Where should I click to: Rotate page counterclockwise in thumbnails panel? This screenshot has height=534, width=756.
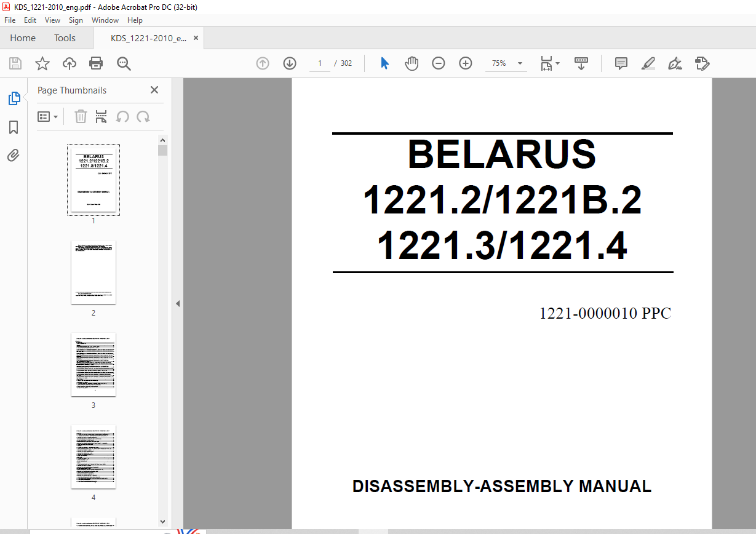click(x=122, y=116)
